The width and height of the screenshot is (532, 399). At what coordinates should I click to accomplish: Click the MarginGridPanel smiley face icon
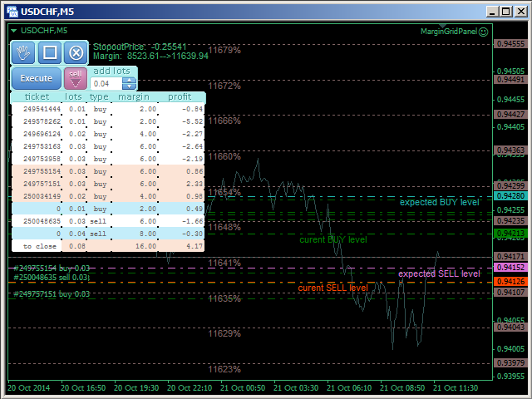(x=483, y=31)
